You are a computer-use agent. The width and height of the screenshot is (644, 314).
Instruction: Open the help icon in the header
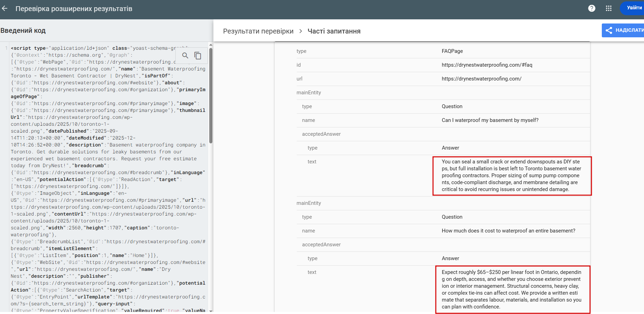coord(591,8)
